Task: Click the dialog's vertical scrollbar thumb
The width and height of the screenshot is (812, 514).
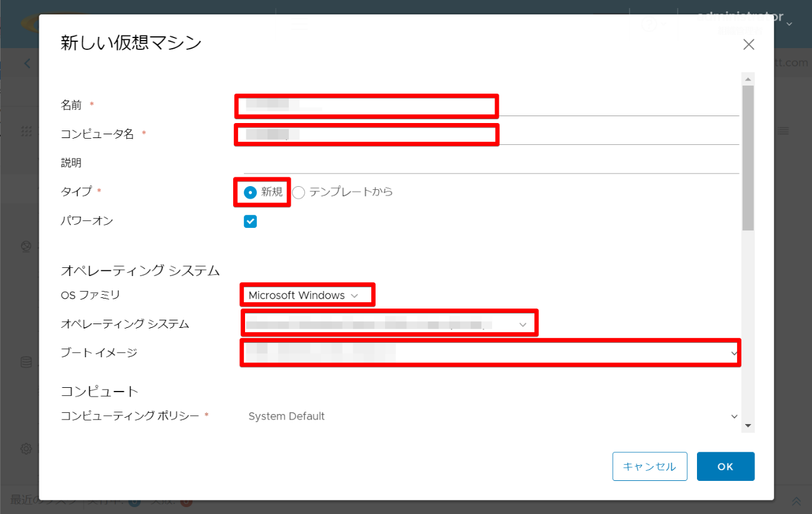Action: [748, 156]
